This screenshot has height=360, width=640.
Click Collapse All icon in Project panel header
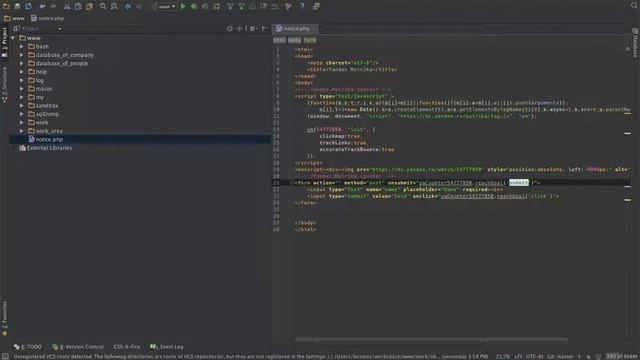(x=240, y=29)
